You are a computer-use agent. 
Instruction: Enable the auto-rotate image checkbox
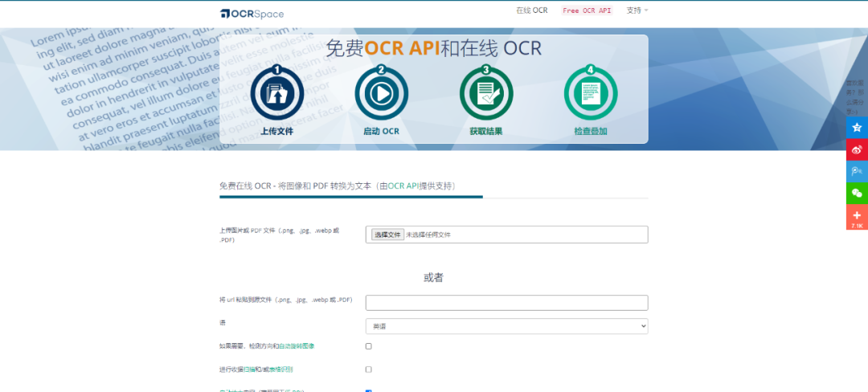click(369, 346)
